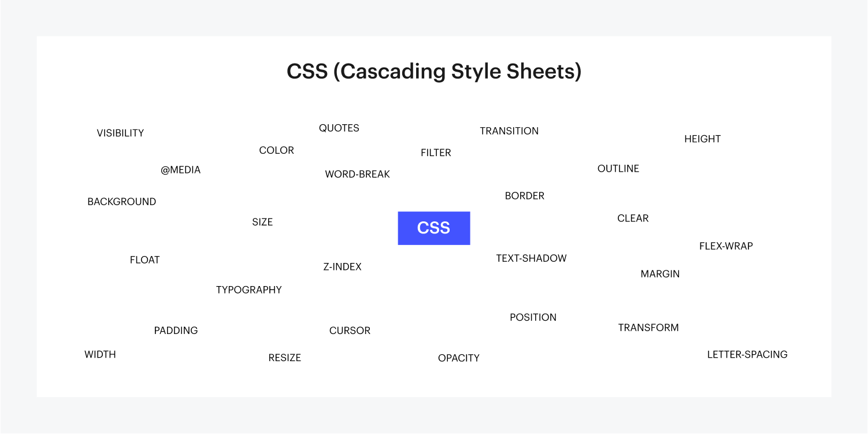The image size is (868, 434).
Task: Select the OPACITY keyword
Action: 458,358
